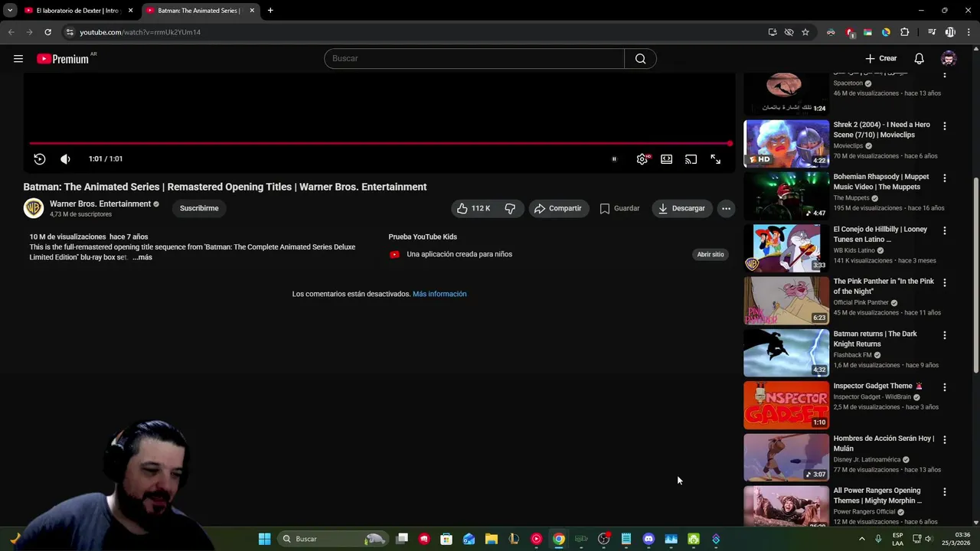
Task: Replay the video
Action: click(40, 159)
